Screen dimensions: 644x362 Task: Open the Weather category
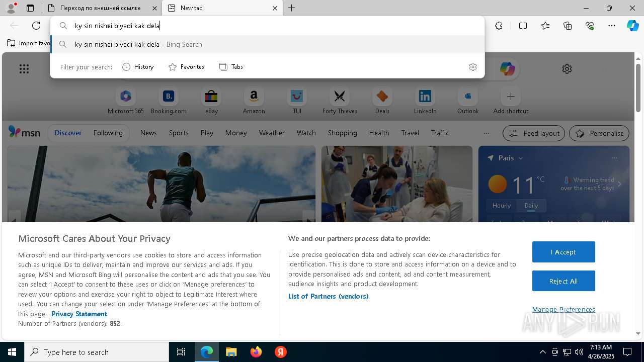(272, 133)
